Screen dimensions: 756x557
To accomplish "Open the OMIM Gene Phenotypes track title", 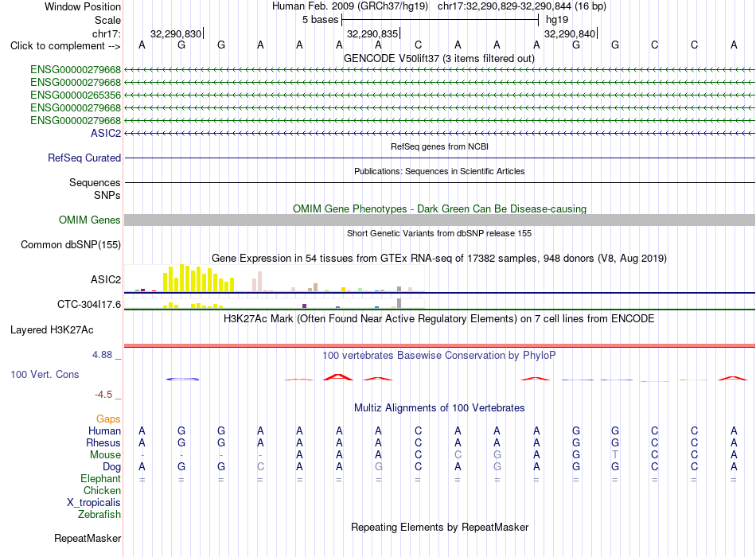I will coord(439,208).
